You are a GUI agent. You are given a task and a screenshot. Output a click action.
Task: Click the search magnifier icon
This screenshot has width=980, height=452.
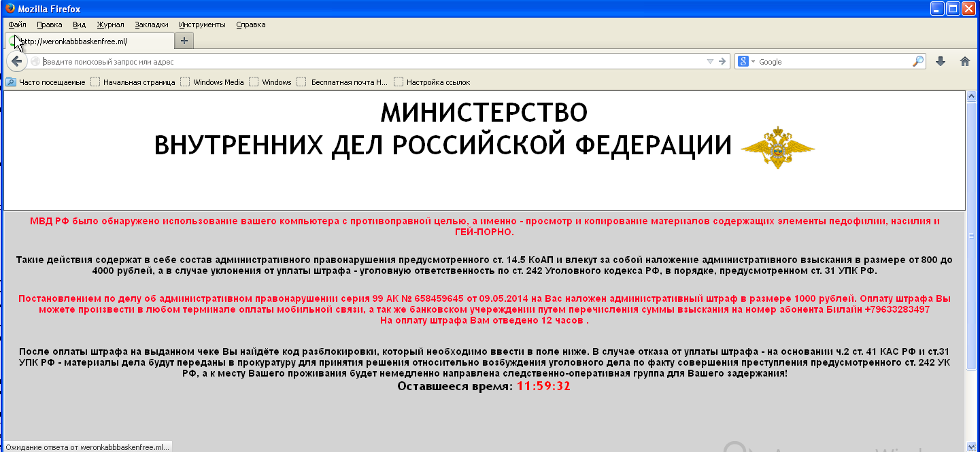[x=918, y=61]
